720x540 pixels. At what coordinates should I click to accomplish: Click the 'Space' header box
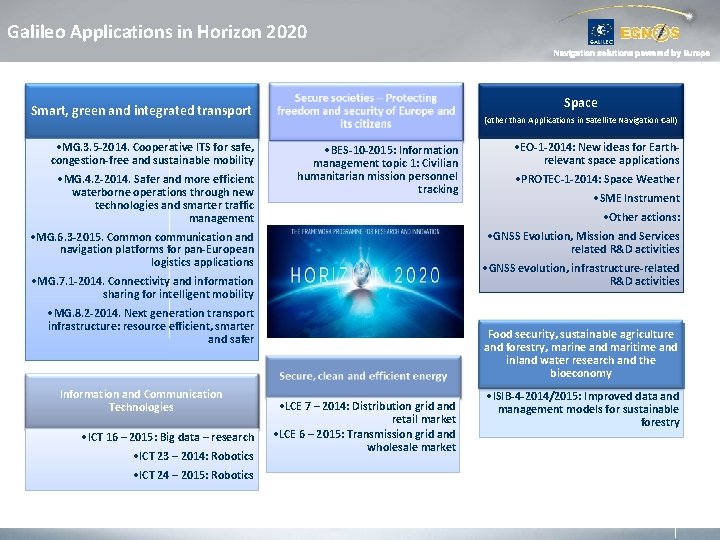coord(581,111)
